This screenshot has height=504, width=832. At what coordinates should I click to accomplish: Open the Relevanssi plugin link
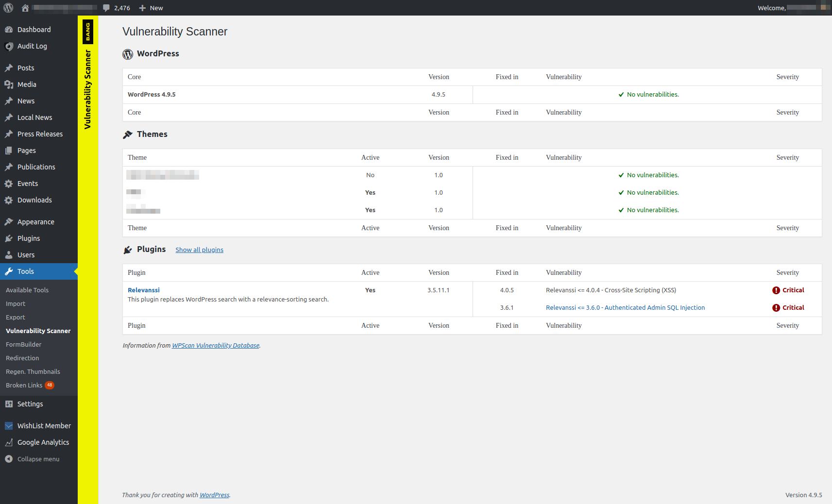pos(144,290)
